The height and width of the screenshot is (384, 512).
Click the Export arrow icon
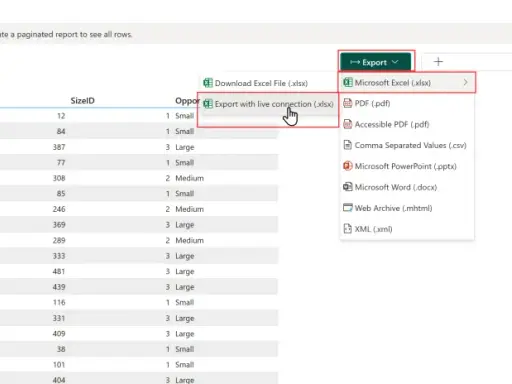point(355,62)
